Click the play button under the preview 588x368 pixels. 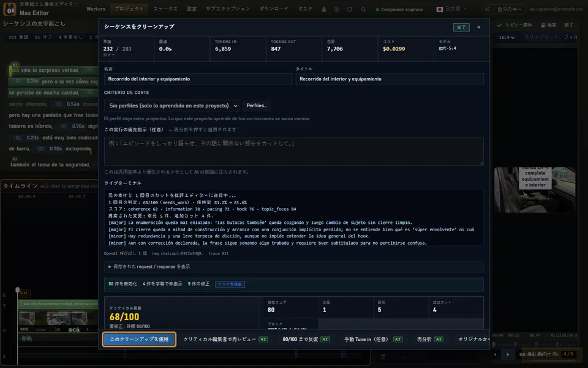click(508, 354)
